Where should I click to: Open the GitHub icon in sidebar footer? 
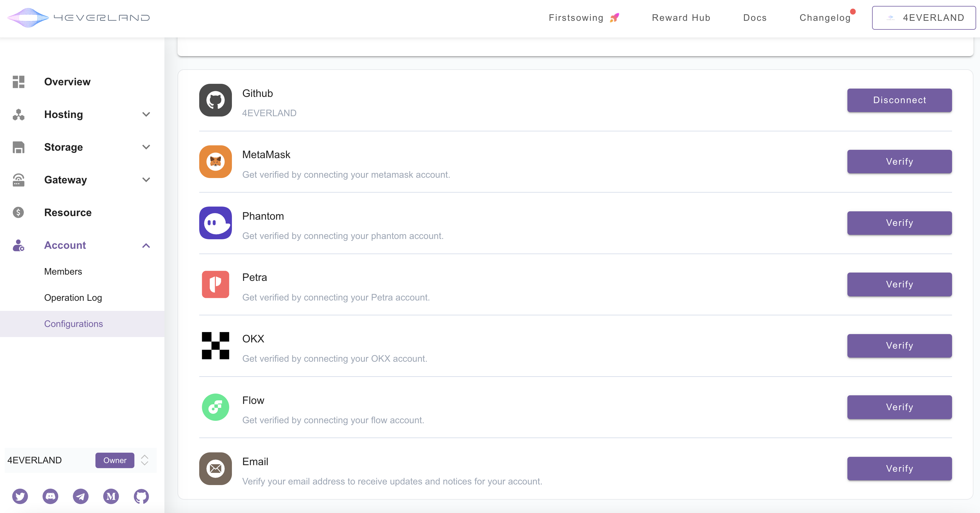click(141, 496)
